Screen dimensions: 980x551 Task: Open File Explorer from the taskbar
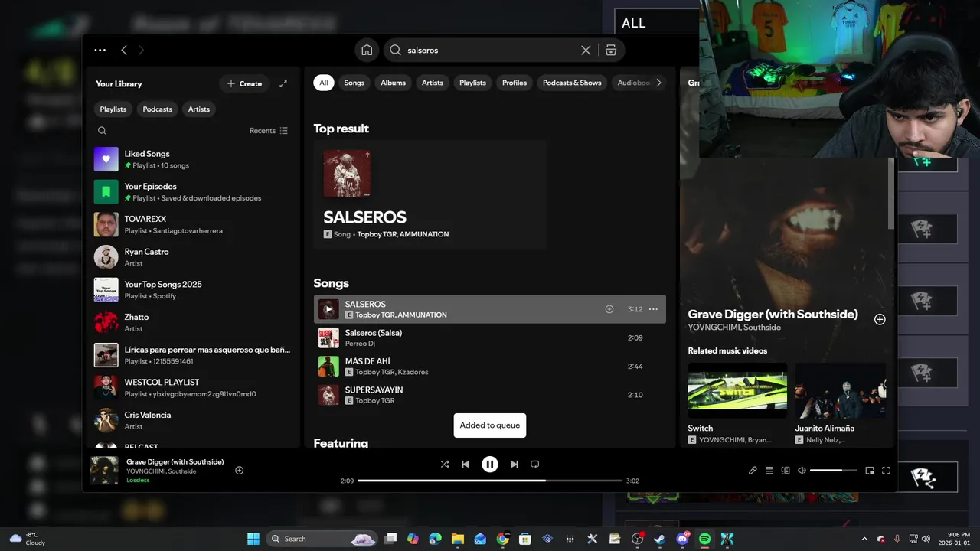(x=457, y=539)
